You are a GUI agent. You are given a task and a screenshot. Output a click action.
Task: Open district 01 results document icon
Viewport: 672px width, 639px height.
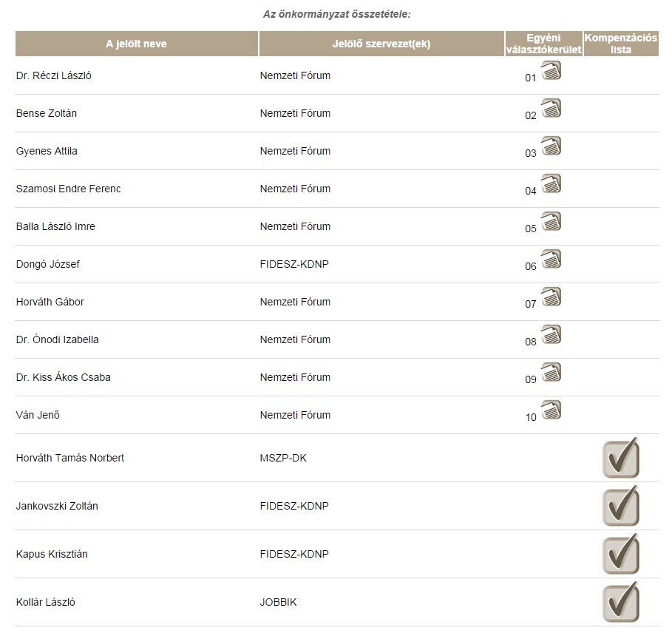click(551, 71)
